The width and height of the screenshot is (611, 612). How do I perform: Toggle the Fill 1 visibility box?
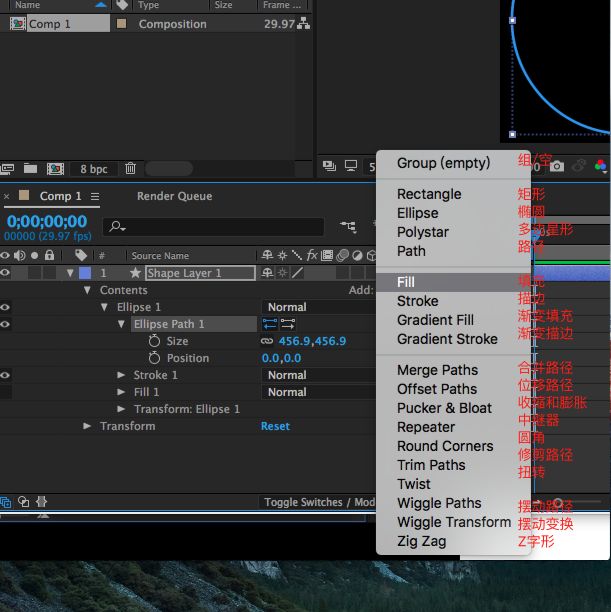pos(5,392)
